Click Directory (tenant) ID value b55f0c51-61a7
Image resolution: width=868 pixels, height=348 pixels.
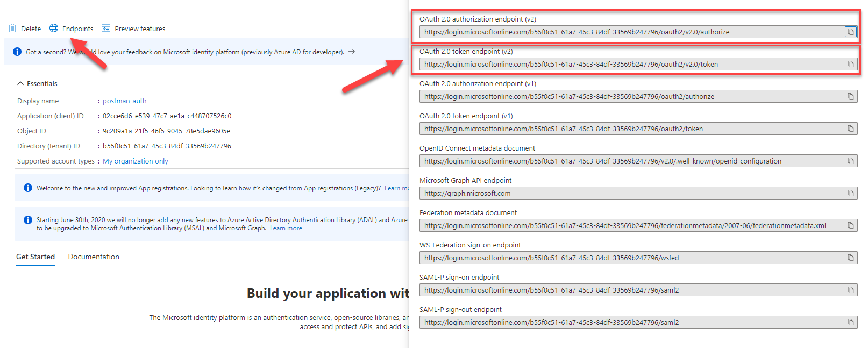pos(167,146)
